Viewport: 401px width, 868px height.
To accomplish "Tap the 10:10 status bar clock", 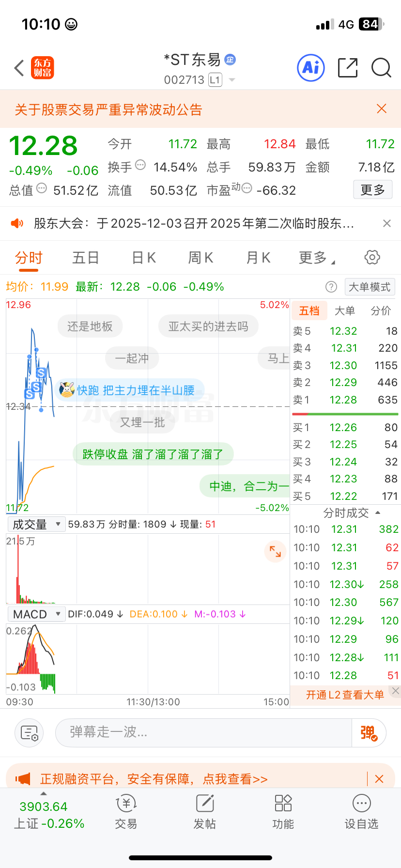I will pyautogui.click(x=41, y=24).
